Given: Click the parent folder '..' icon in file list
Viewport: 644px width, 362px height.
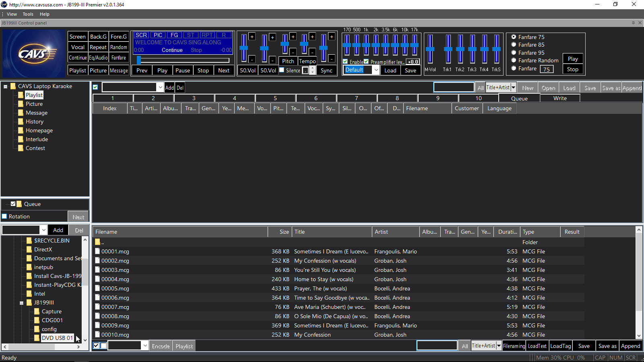Looking at the screenshot, I should tap(97, 242).
